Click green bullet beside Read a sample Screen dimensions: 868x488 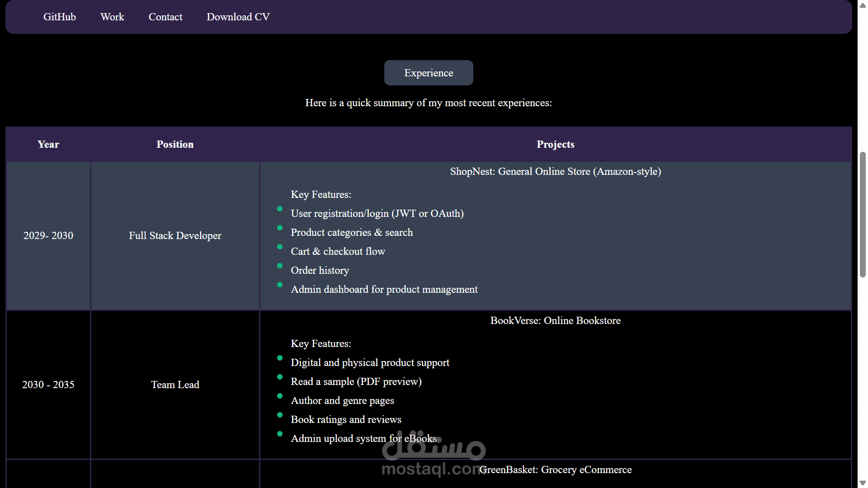[x=280, y=377]
